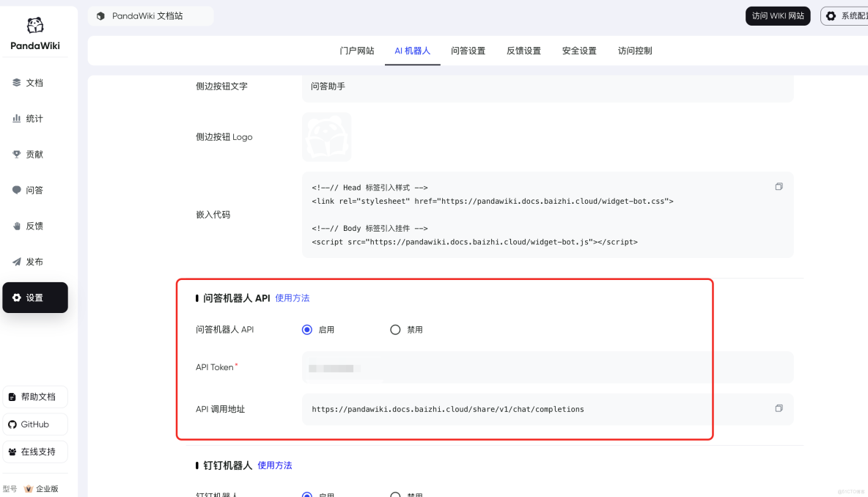Viewport: 868px width, 497px height.
Task: Switch to the 门户网站 tab
Action: click(357, 51)
